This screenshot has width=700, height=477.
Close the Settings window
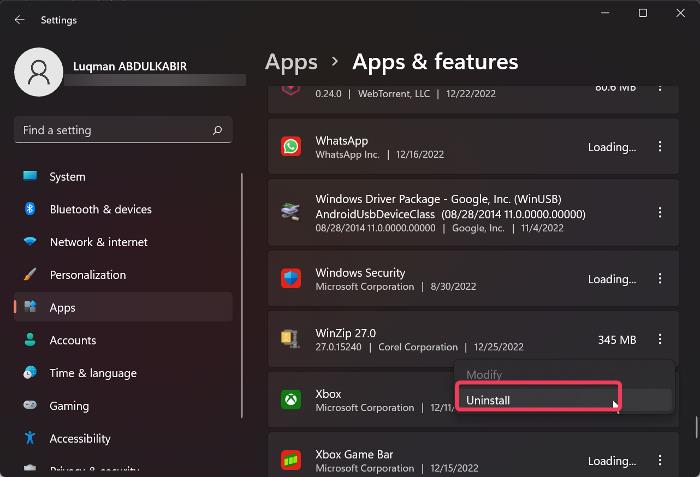tap(680, 13)
